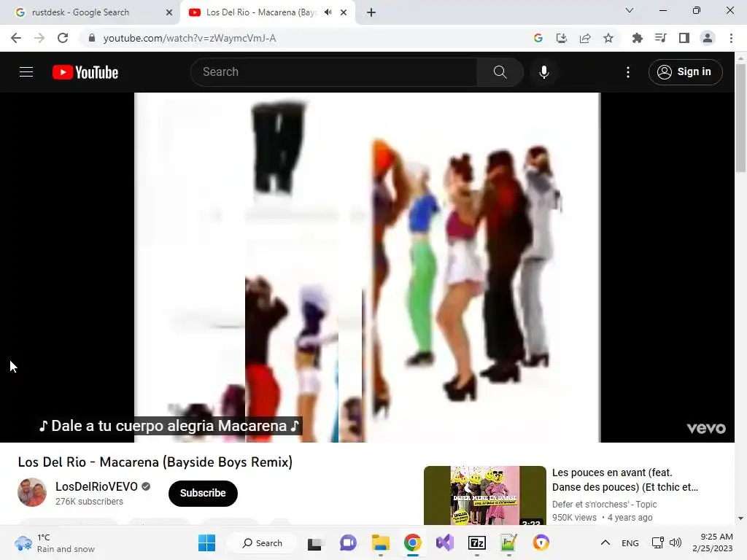Go to YouTube home via logo
The image size is (747, 560).
pos(85,72)
